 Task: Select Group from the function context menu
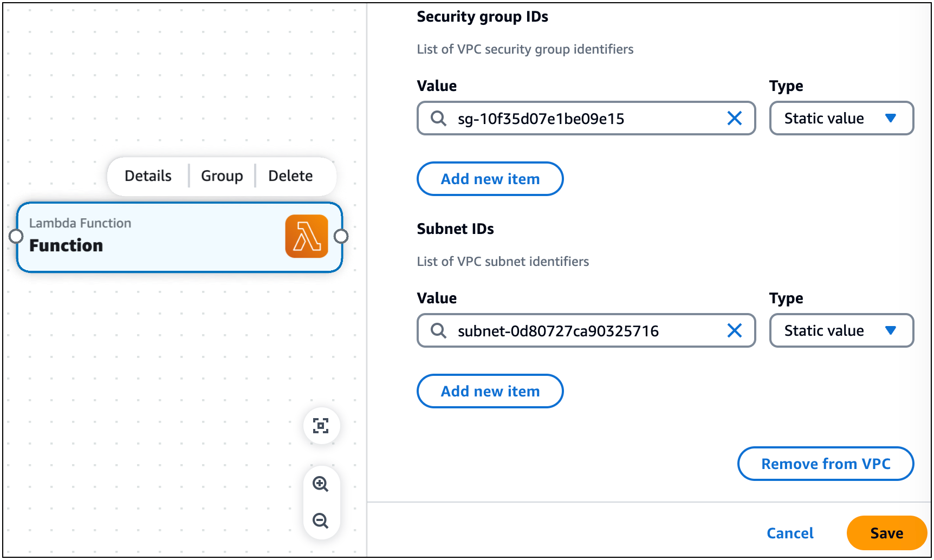click(222, 175)
